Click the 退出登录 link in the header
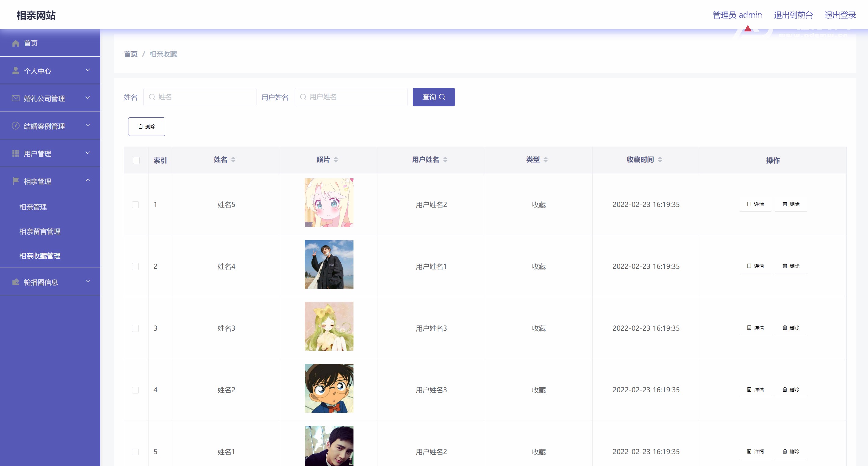Viewport: 868px width, 466px height. point(840,15)
